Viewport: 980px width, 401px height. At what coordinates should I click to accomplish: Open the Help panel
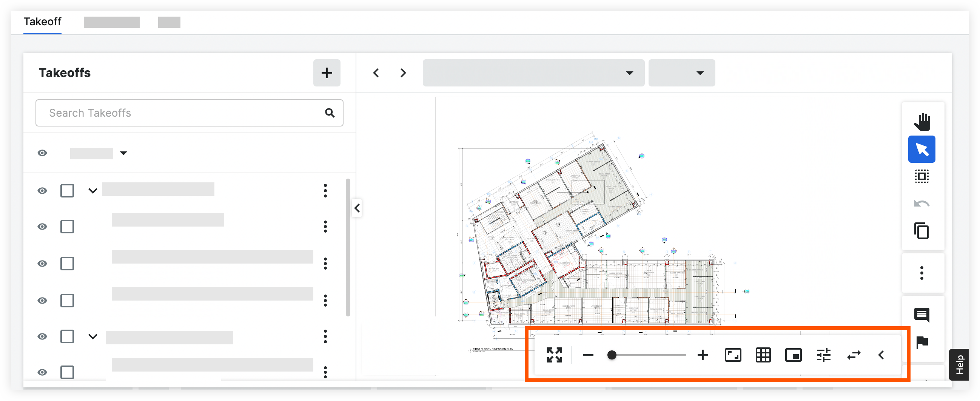click(x=960, y=365)
